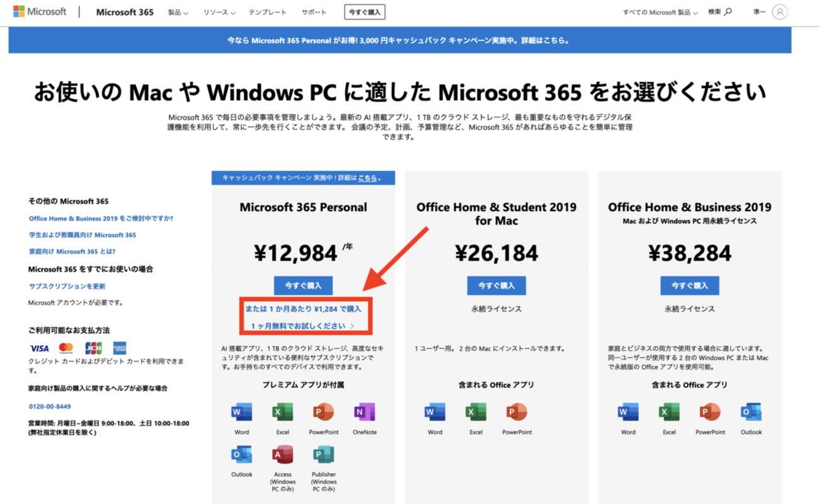Click Office Home & Student 2019 for Mac heading
Image resolution: width=819 pixels, height=504 pixels.
coord(496,214)
